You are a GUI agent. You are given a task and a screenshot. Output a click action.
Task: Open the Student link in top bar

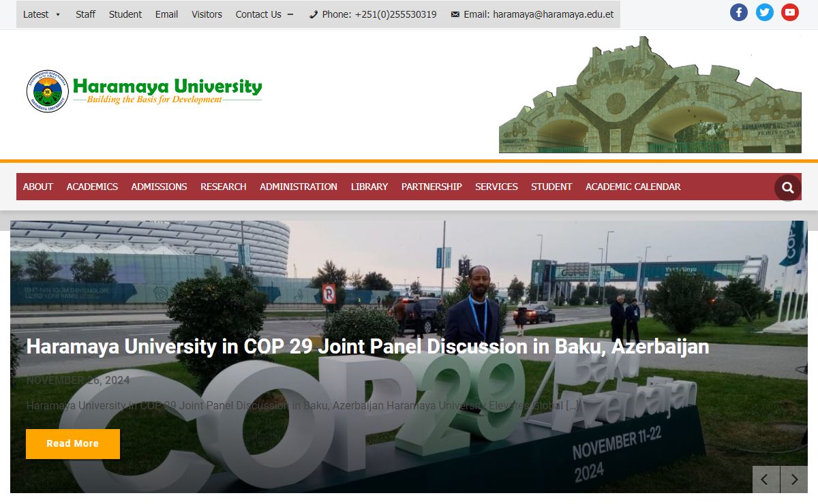(125, 14)
